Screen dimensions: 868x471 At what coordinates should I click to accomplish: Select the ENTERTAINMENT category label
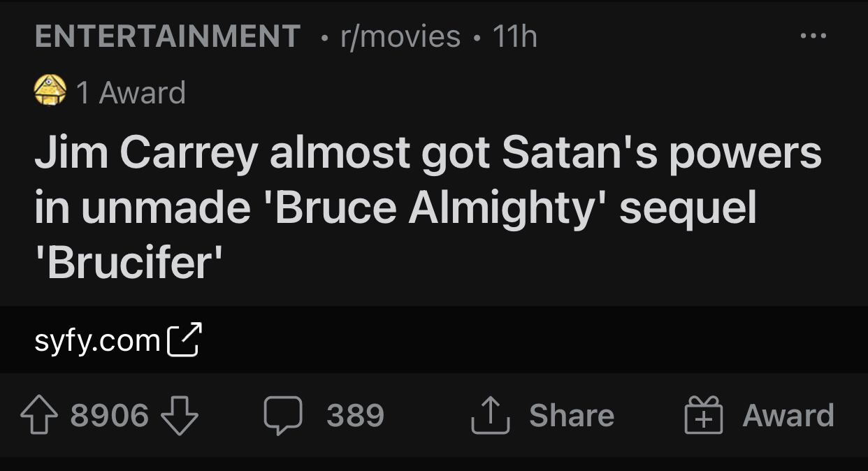168,36
